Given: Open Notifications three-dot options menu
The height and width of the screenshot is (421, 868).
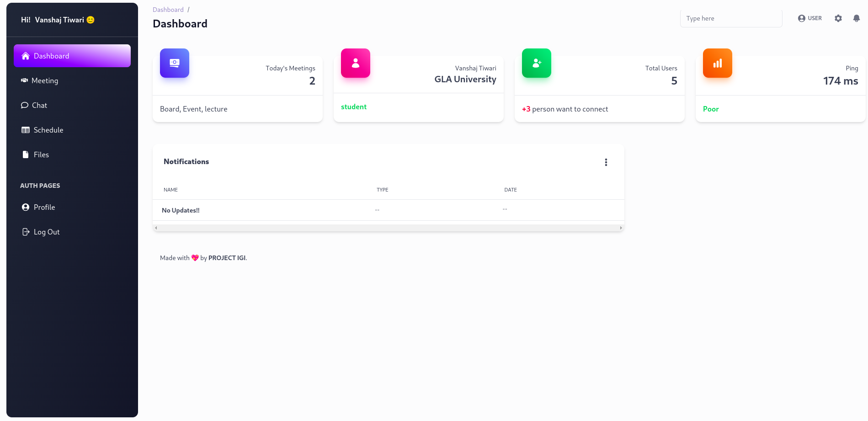Looking at the screenshot, I should click(x=606, y=162).
